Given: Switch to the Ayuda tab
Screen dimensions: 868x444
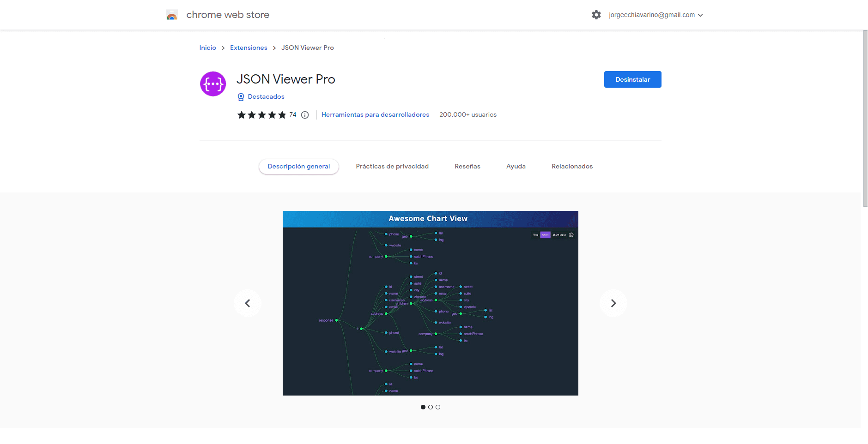Looking at the screenshot, I should coord(516,167).
